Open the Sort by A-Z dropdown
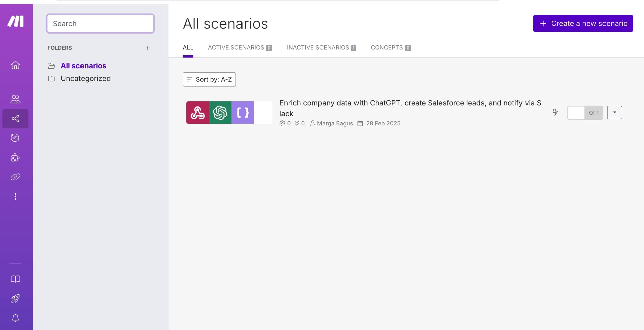The width and height of the screenshot is (644, 330). click(209, 79)
